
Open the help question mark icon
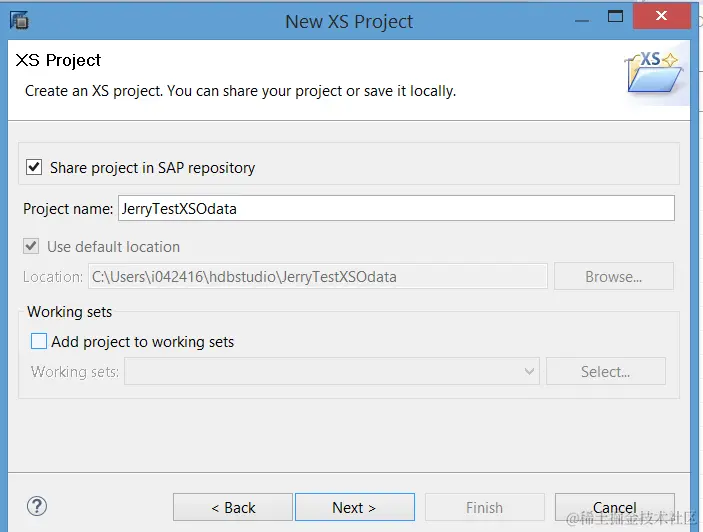37,506
